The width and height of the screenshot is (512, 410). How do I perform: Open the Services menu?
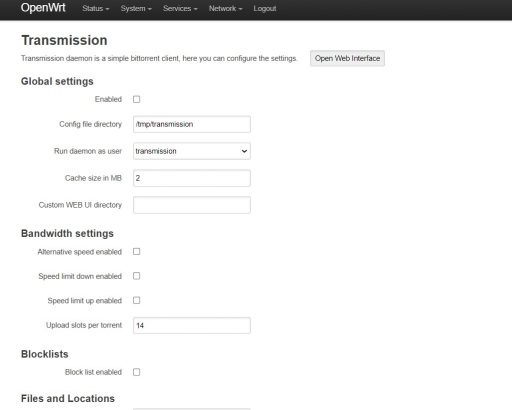click(180, 9)
